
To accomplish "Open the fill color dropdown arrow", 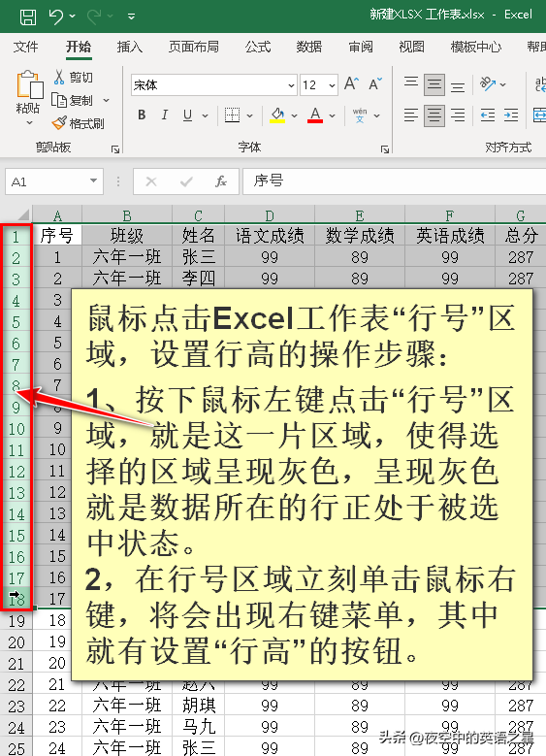I will [294, 115].
